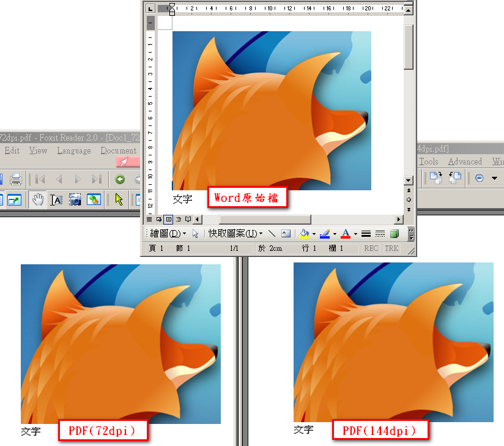
Task: Apply the yellow fill color bucket
Action: 304,234
